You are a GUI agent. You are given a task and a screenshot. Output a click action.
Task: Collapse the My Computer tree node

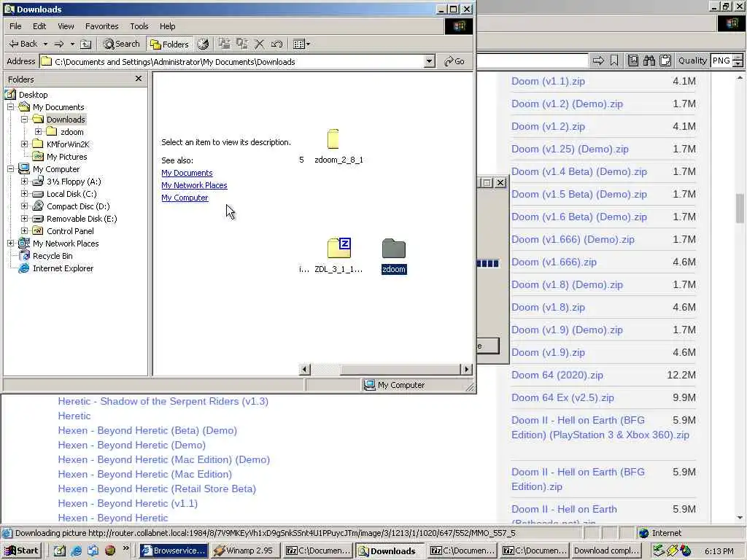tap(10, 169)
